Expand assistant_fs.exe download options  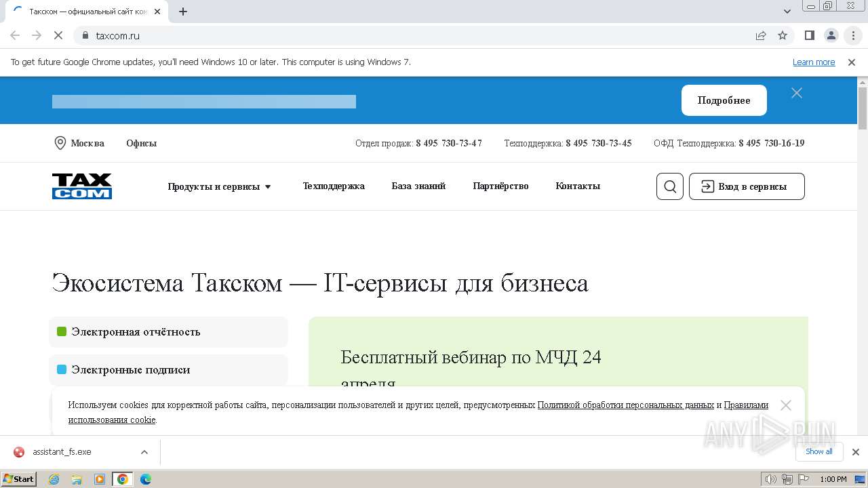point(144,452)
